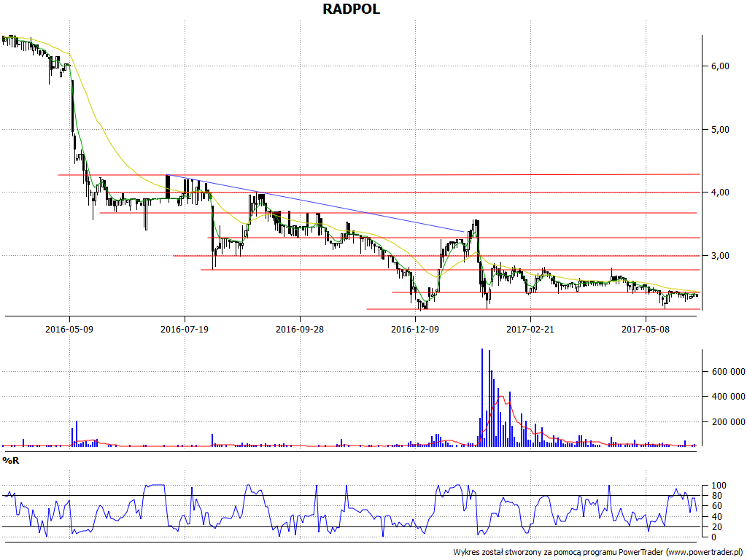
Task: Select the 2016-12-09 date label
Action: click(415, 329)
